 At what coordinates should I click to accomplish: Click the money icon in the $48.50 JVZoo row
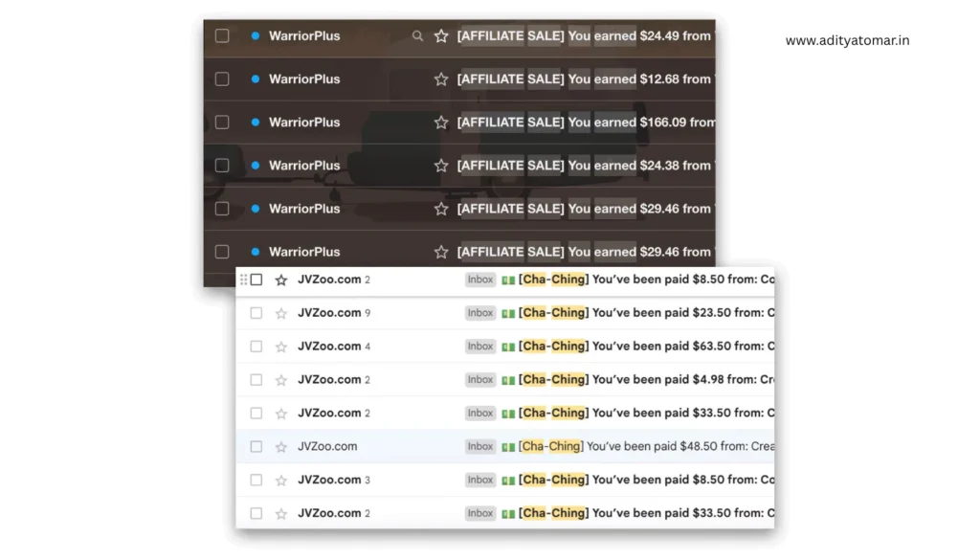(x=508, y=447)
